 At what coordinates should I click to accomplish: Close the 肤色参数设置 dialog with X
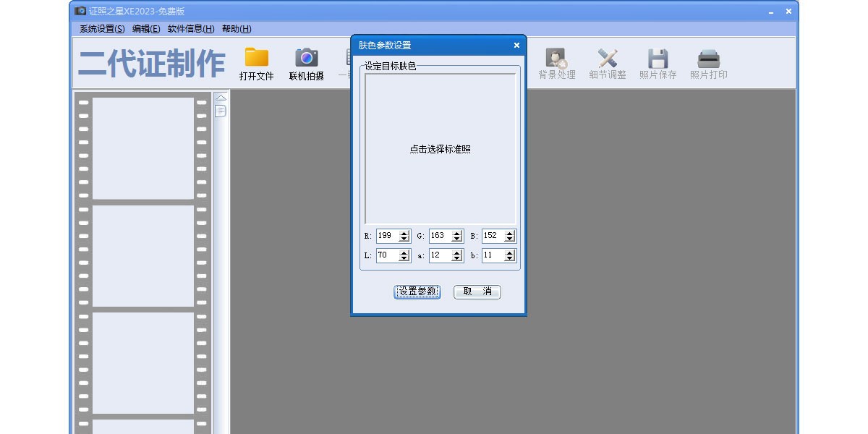pos(516,46)
